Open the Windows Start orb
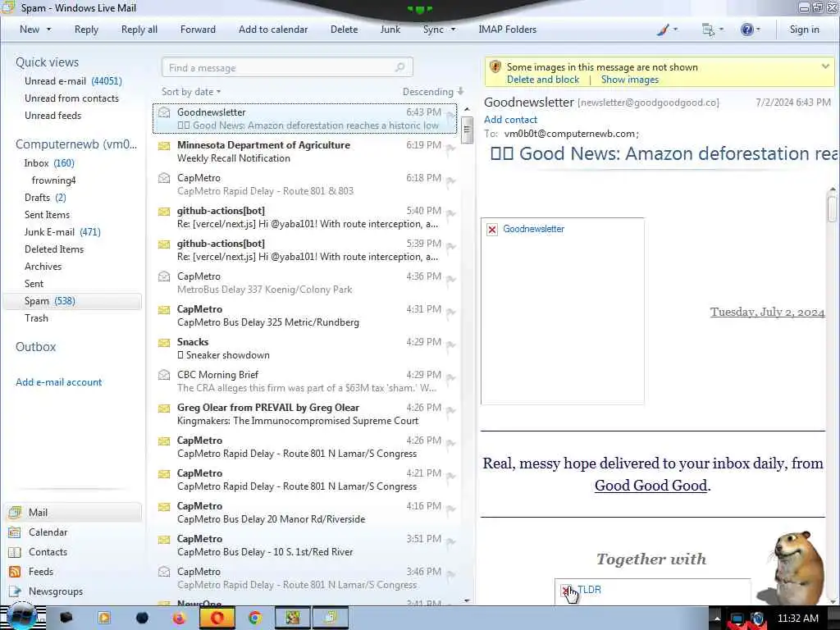Screen dimensions: 840x630 pyautogui.click(x=21, y=617)
